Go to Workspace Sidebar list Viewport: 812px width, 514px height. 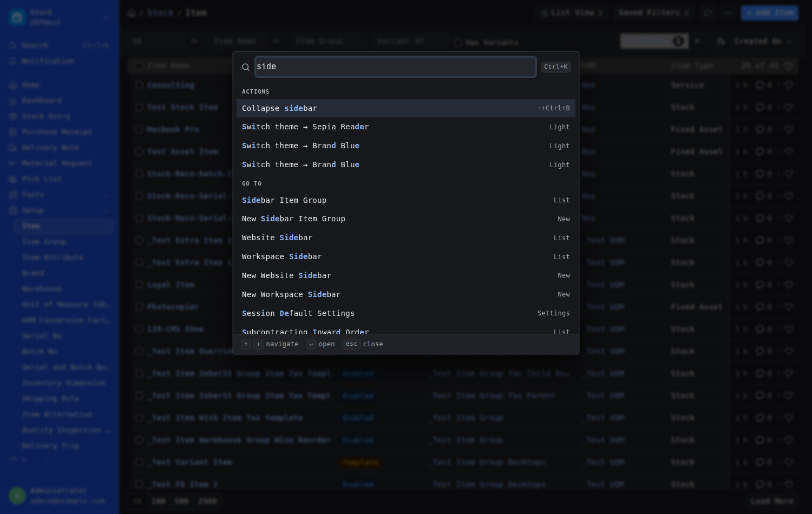406,257
